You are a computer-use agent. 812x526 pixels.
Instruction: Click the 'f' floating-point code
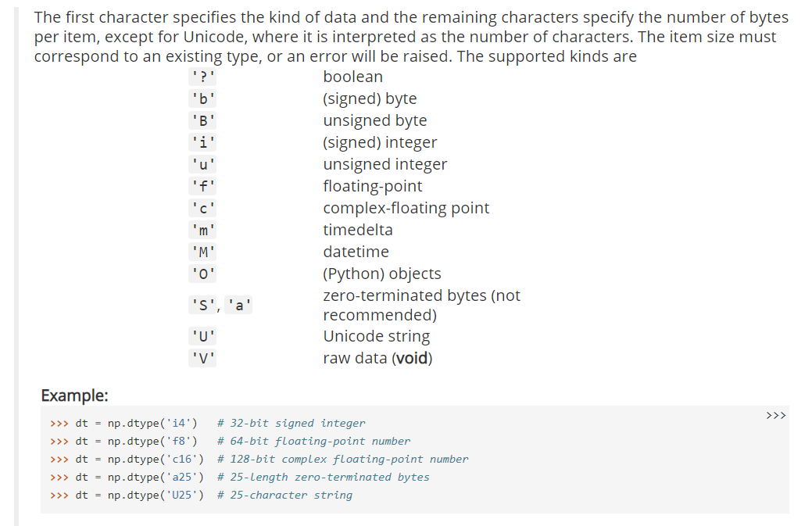(x=202, y=186)
